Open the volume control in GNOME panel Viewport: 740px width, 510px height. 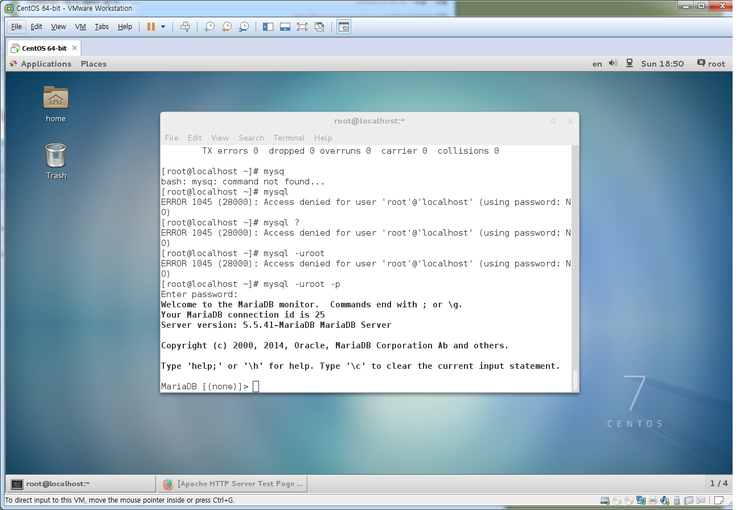pyautogui.click(x=613, y=63)
